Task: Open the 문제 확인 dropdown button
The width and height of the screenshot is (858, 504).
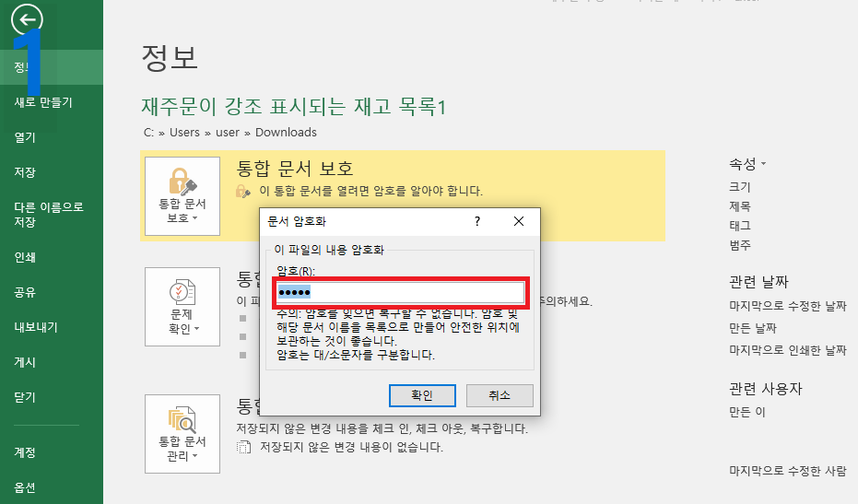Action: click(x=182, y=307)
